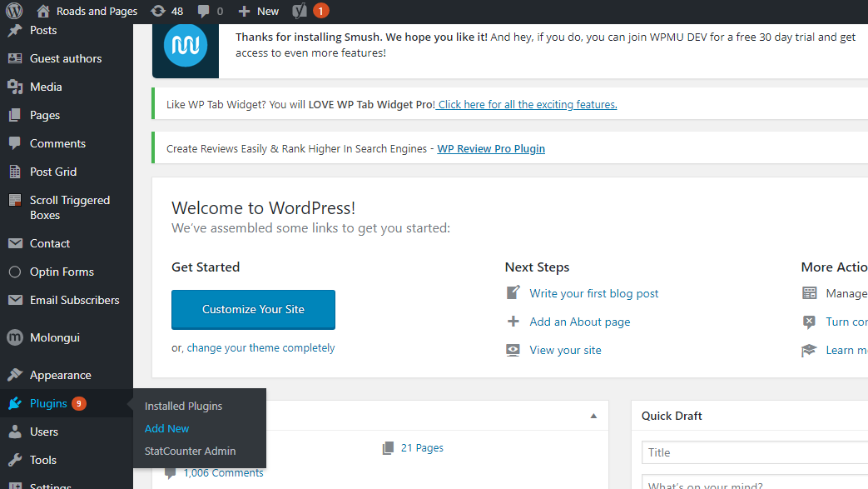Click the Yoast notification badge showing 1
This screenshot has height=489, width=868.
click(x=320, y=11)
